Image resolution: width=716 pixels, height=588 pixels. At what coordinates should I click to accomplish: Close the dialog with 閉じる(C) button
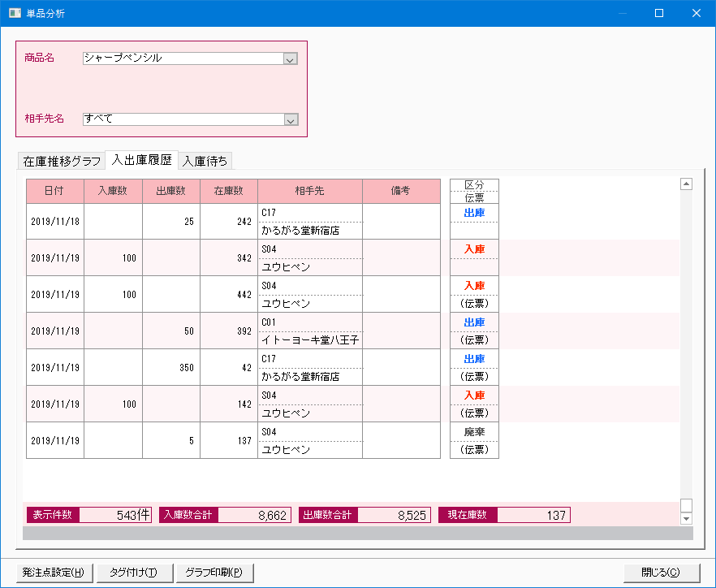point(660,573)
